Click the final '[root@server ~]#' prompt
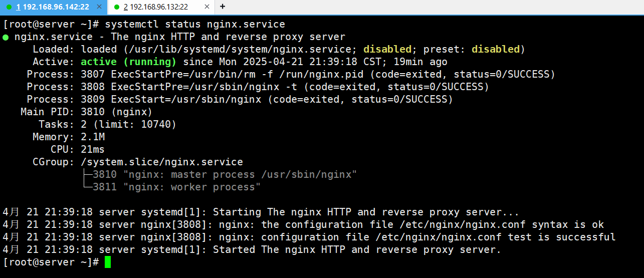The image size is (644, 278). (x=51, y=262)
